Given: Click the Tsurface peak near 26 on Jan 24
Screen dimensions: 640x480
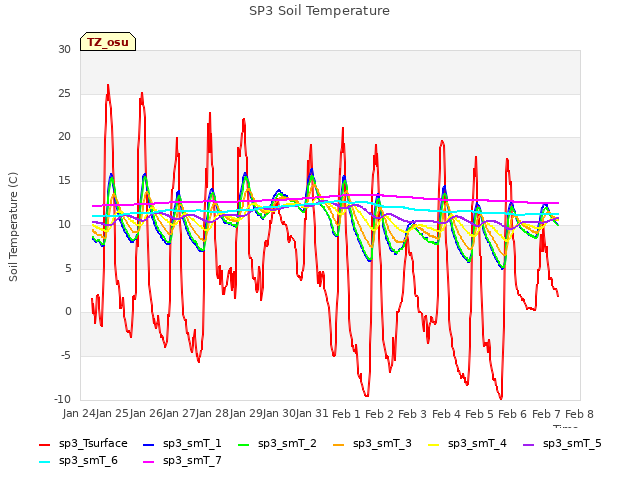Looking at the screenshot, I should click(x=108, y=85).
